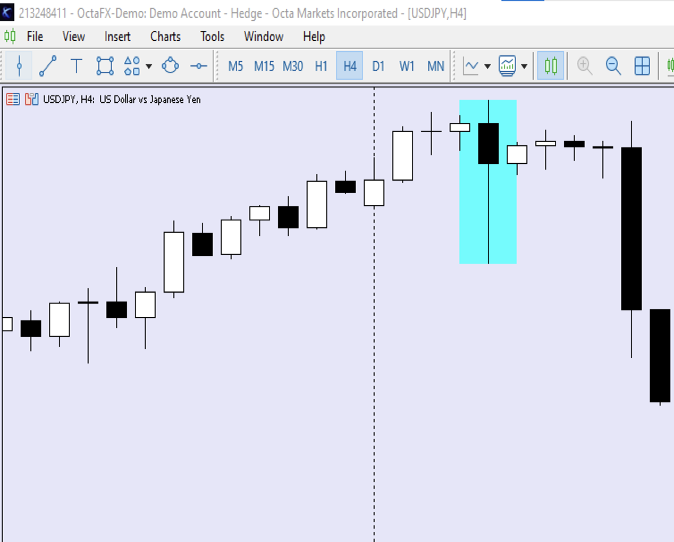The width and height of the screenshot is (674, 542).
Task: Switch to MN monthly timeframe
Action: [435, 66]
